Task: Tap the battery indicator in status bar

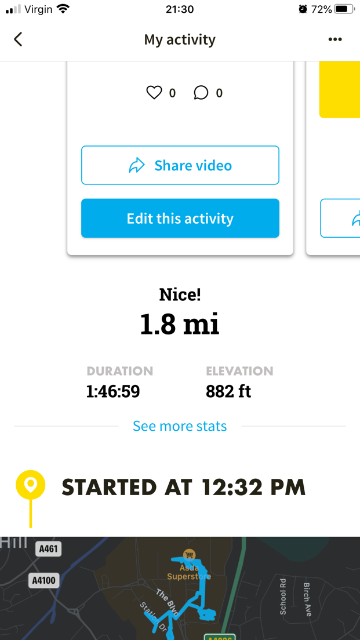Action: point(344,9)
